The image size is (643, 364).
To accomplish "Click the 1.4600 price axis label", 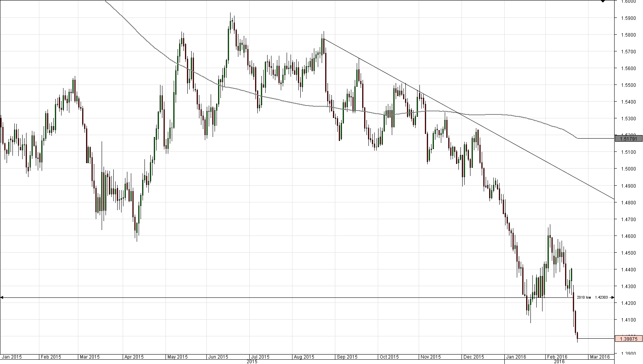I will click(x=629, y=236).
